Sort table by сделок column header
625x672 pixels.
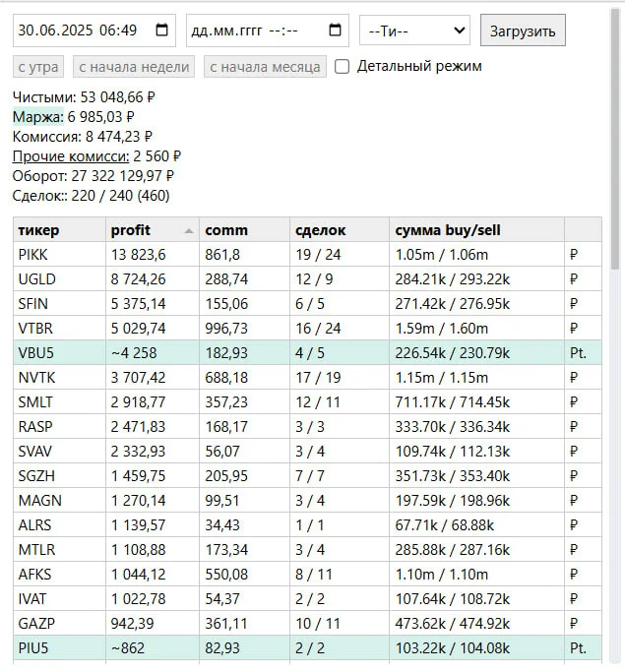340,230
